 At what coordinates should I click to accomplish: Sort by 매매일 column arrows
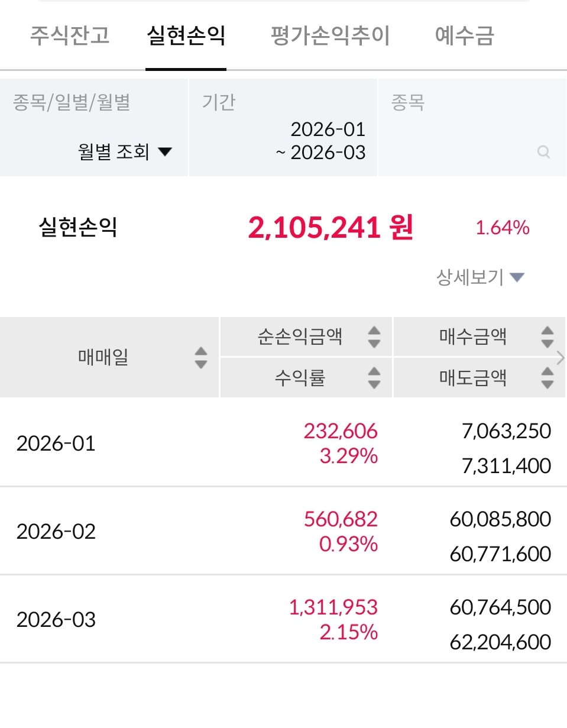pyautogui.click(x=201, y=357)
